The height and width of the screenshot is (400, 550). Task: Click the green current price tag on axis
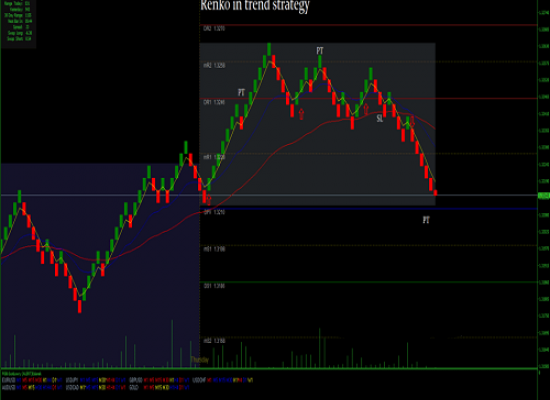tap(544, 196)
